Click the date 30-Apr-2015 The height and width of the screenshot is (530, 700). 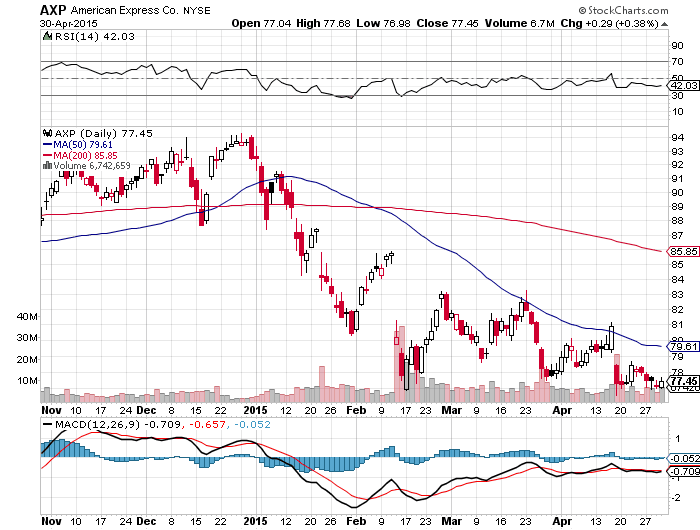(69, 24)
